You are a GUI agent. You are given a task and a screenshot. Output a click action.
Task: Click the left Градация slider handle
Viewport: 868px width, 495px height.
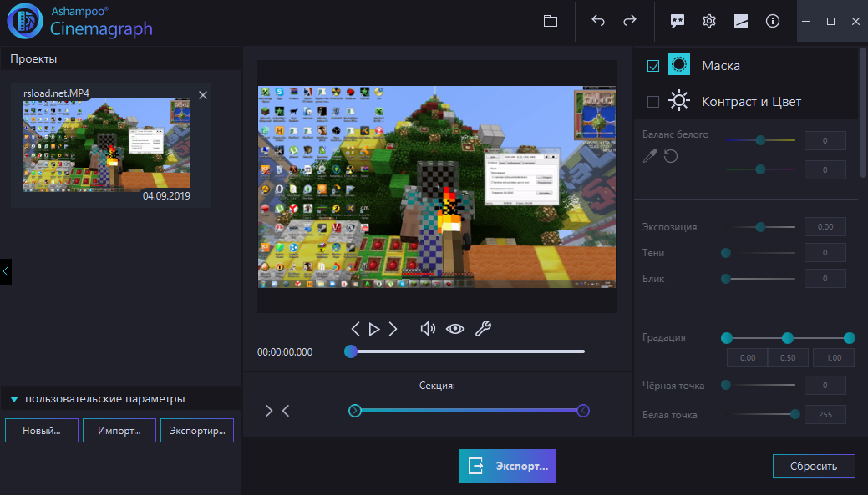tap(727, 338)
